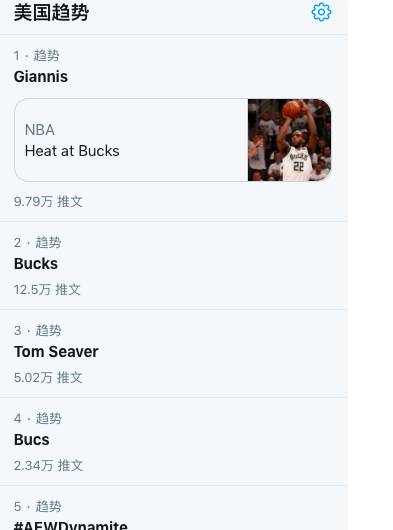Click the '1 · 趋势' rank label
The height and width of the screenshot is (530, 393).
pyautogui.click(x=36, y=55)
